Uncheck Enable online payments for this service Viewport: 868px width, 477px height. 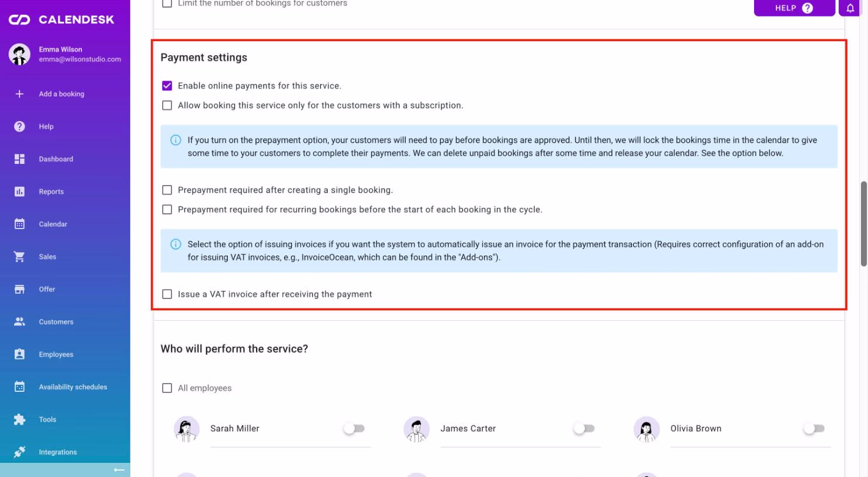pos(167,86)
